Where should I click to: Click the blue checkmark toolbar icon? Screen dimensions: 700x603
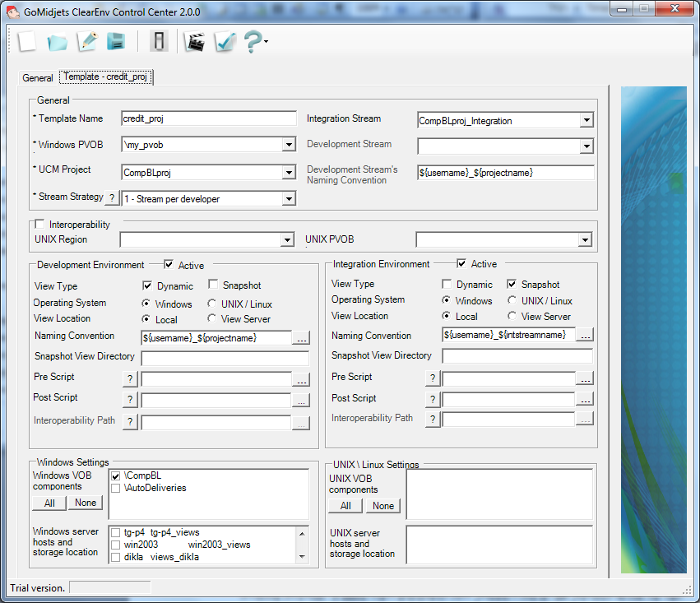coord(225,41)
